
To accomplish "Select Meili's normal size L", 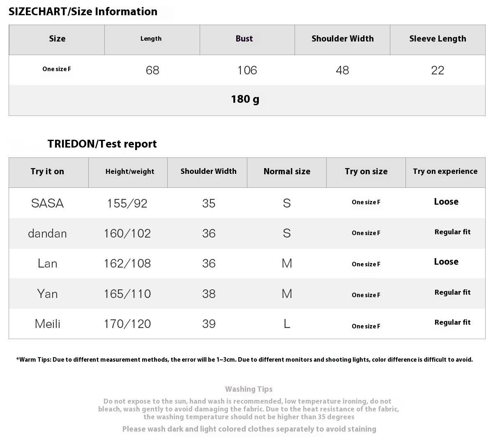I will [x=287, y=324].
